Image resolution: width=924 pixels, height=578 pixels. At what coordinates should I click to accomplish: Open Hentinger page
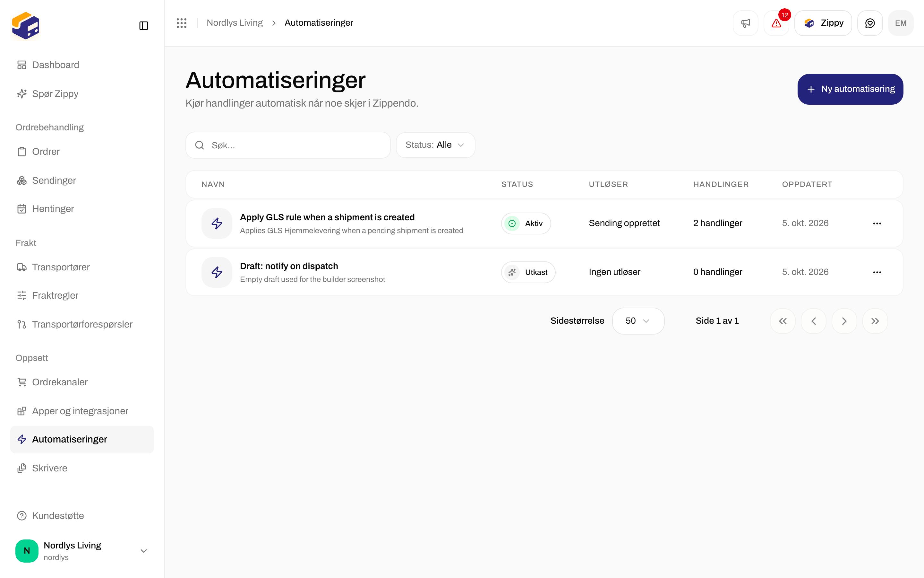click(82, 209)
